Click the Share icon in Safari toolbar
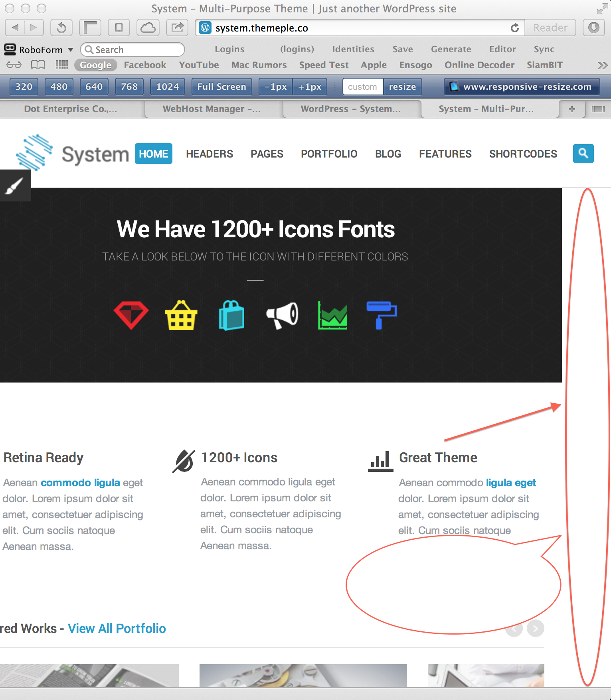Screen dimensions: 611x700 coord(177,28)
